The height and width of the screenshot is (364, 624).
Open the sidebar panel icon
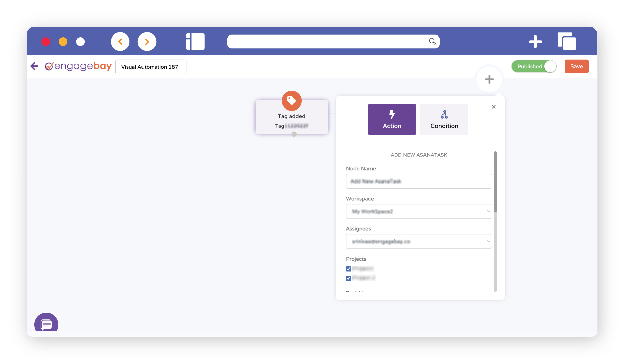click(195, 42)
